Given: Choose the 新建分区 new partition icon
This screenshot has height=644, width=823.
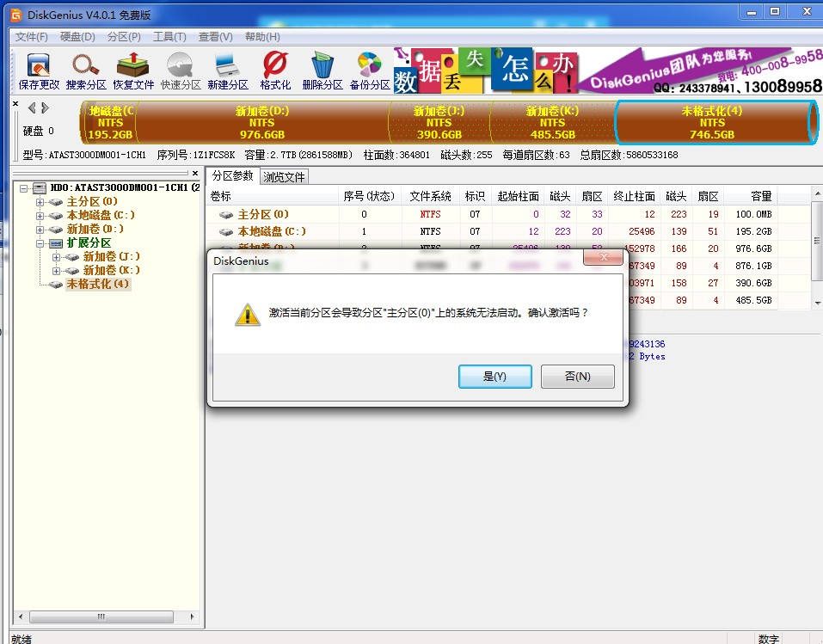Looking at the screenshot, I should tap(228, 71).
